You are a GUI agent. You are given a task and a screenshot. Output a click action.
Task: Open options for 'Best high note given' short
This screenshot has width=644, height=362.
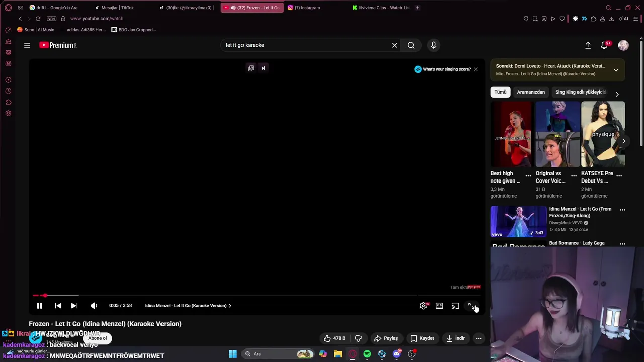[x=528, y=176]
